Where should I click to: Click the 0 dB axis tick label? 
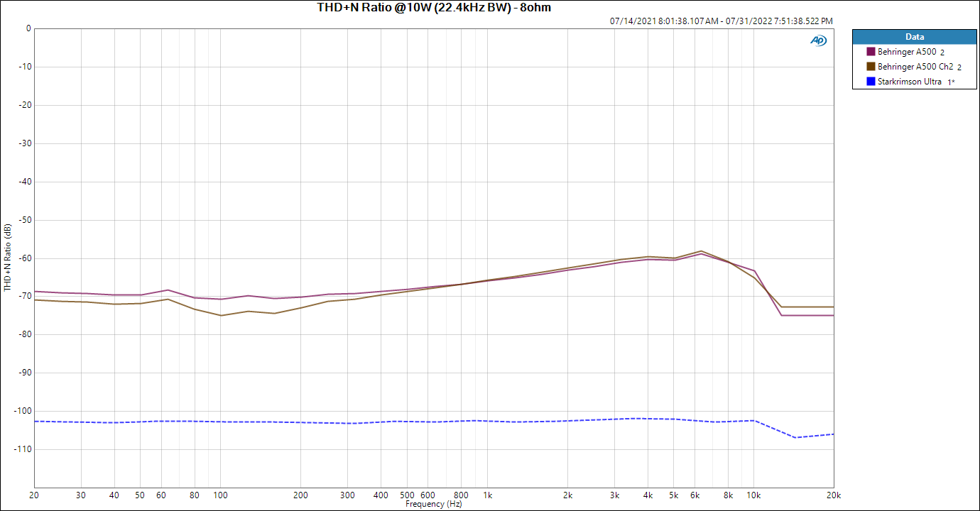point(28,29)
